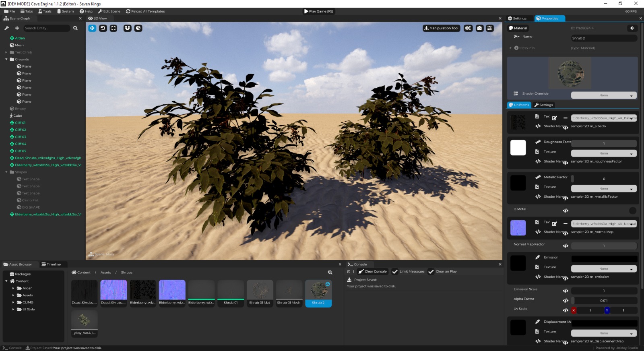644x351 pixels.
Task: Click the material Name field Shrub 2
Action: click(604, 38)
